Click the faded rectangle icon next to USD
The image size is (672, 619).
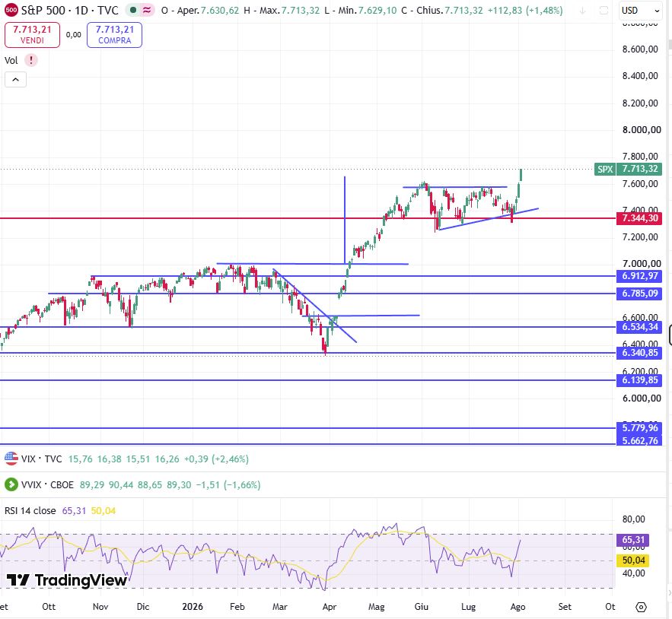pos(604,11)
